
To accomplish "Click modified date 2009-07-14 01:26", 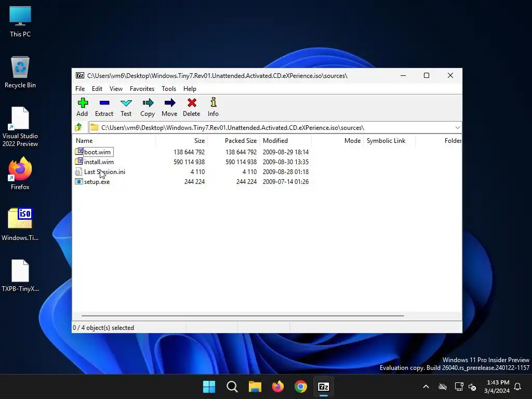I will pyautogui.click(x=286, y=181).
